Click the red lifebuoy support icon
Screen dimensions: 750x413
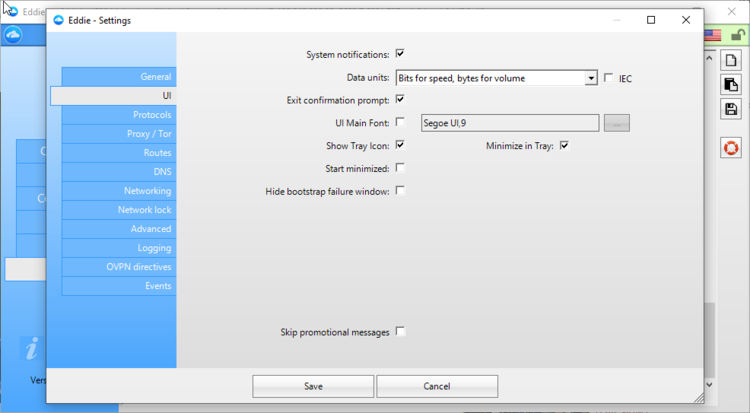coord(731,148)
